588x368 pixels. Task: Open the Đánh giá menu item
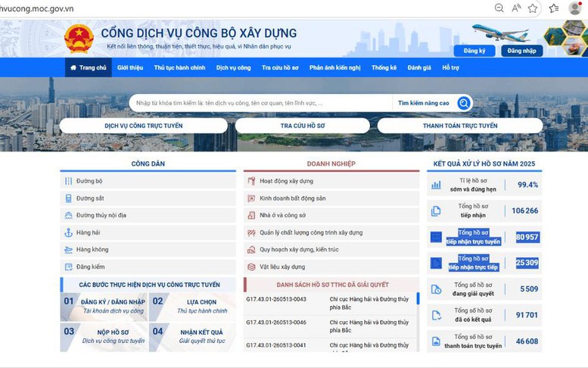coord(419,67)
